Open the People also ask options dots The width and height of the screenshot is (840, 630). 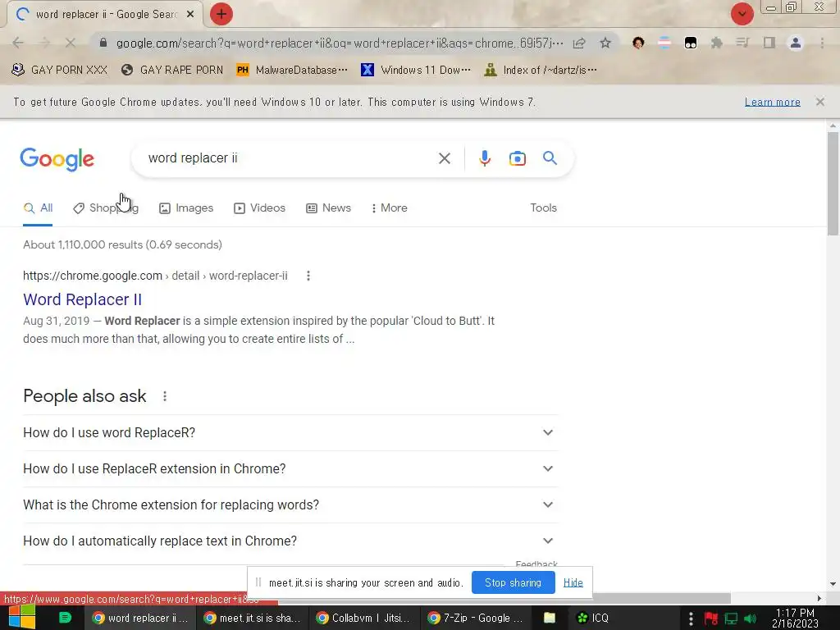click(164, 396)
